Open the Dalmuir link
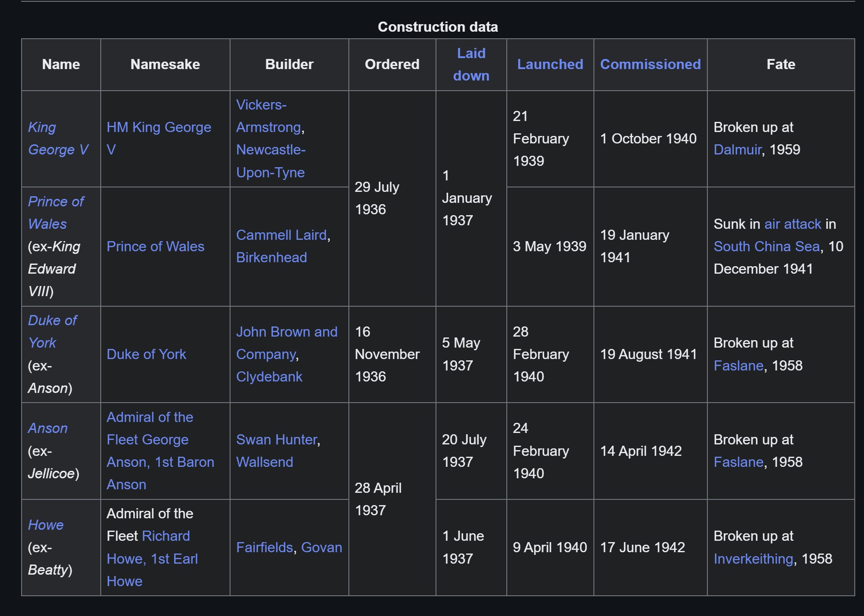The height and width of the screenshot is (616, 864). coord(737,150)
